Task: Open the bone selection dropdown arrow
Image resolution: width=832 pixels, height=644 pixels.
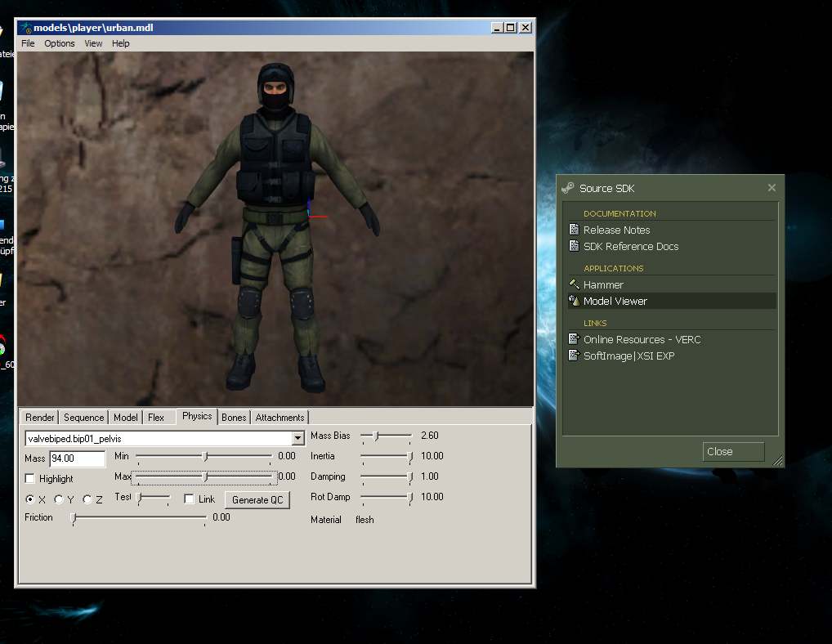Action: 297,438
